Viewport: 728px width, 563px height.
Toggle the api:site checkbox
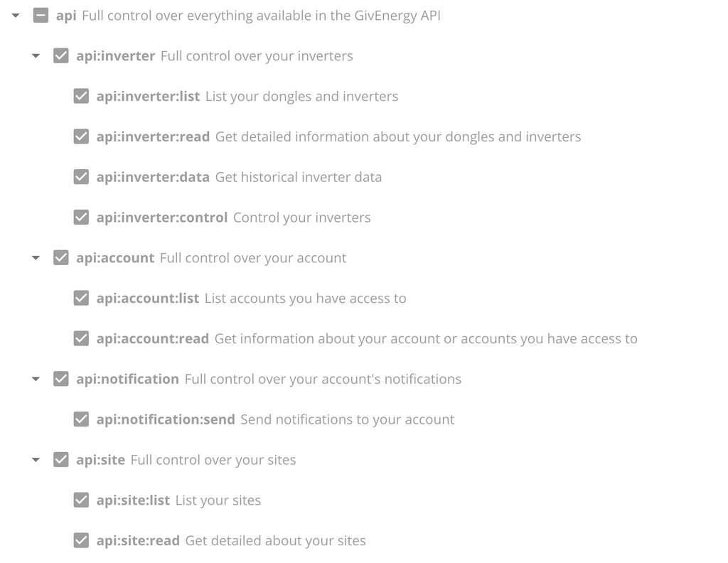coord(61,460)
